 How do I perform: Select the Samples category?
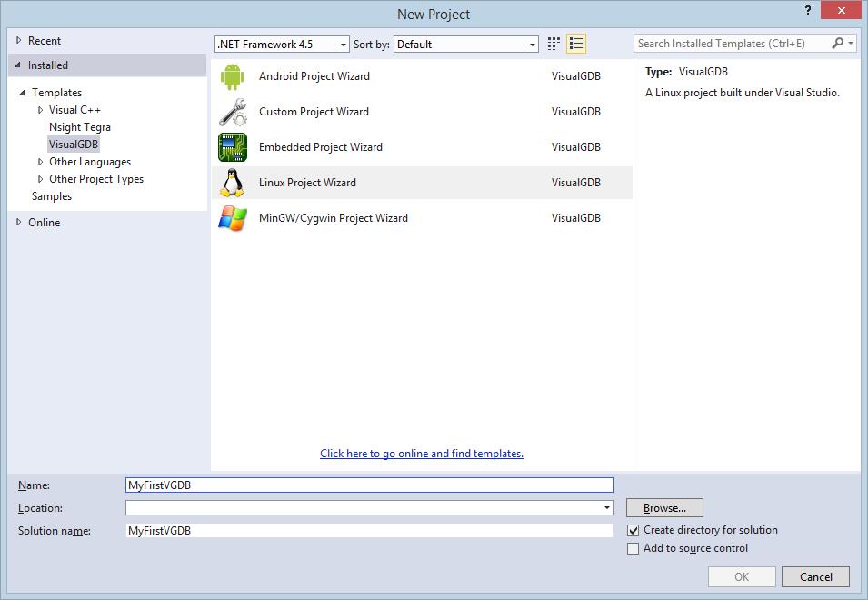(52, 196)
